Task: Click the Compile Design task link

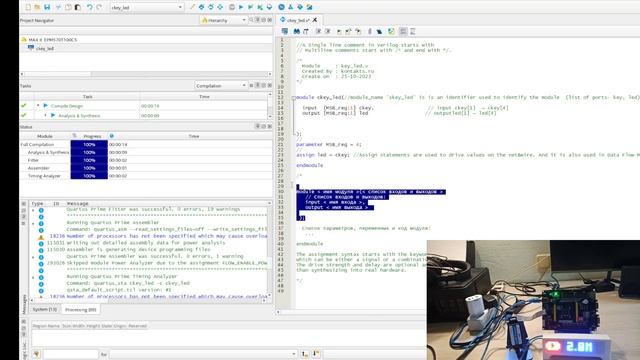Action: (67, 106)
